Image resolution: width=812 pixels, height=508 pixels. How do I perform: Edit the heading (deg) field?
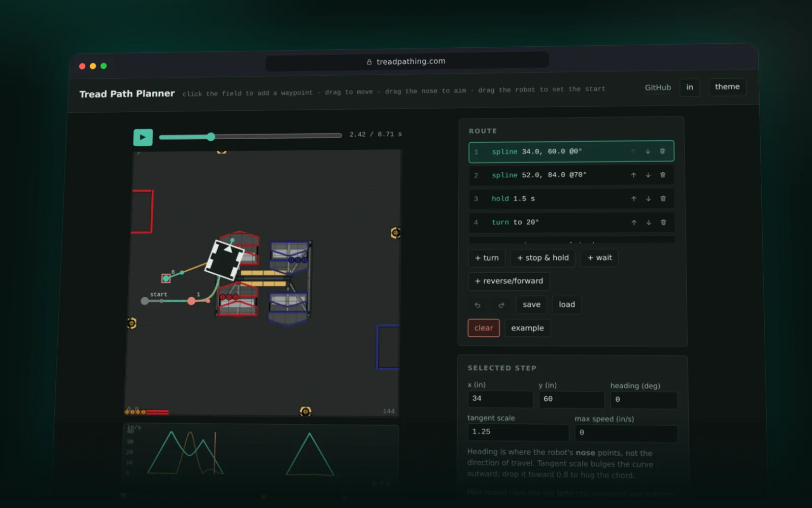tap(644, 400)
